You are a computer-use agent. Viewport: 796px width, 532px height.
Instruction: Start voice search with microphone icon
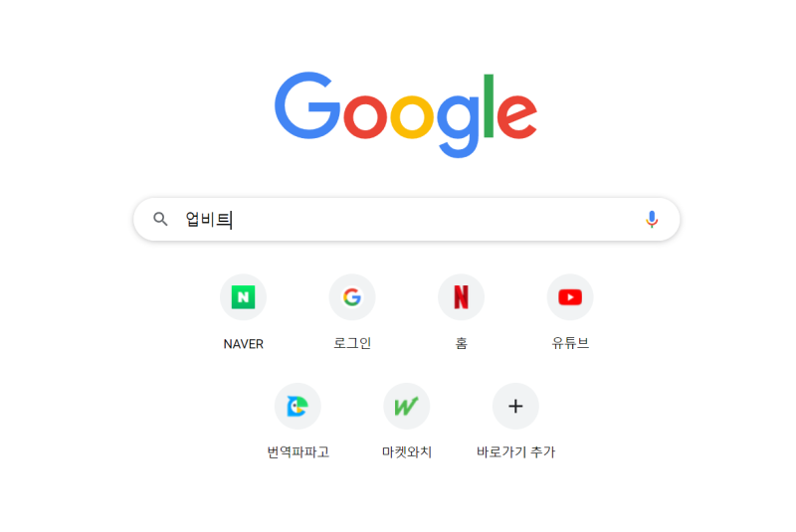pos(652,219)
